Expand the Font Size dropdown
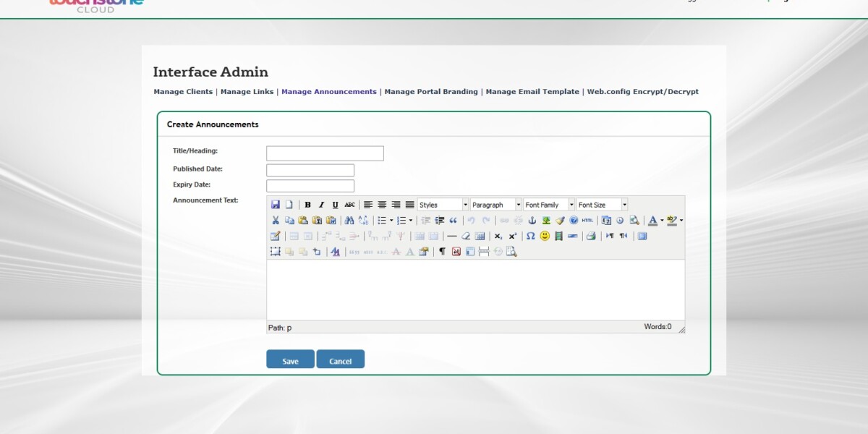The height and width of the screenshot is (434, 868). click(601, 204)
